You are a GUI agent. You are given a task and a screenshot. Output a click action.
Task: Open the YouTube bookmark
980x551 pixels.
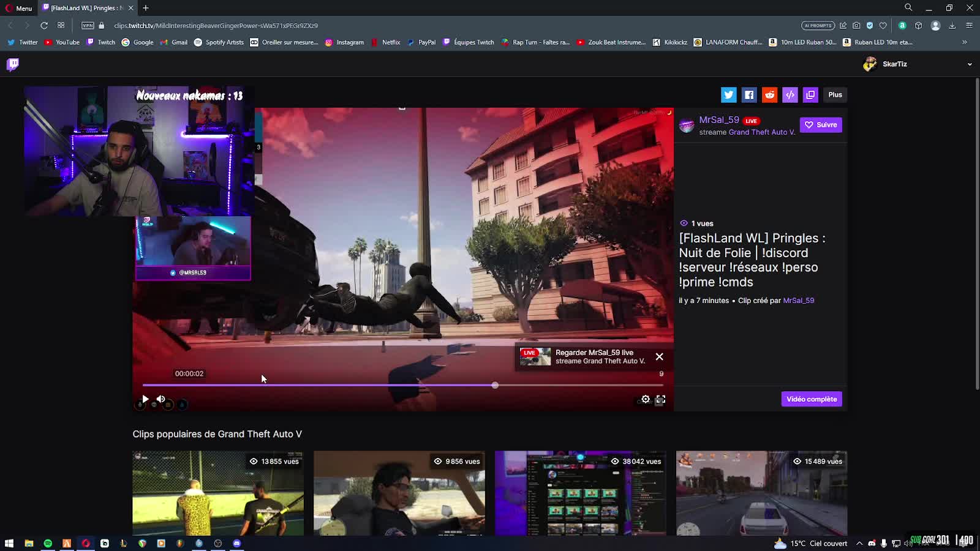(62, 42)
